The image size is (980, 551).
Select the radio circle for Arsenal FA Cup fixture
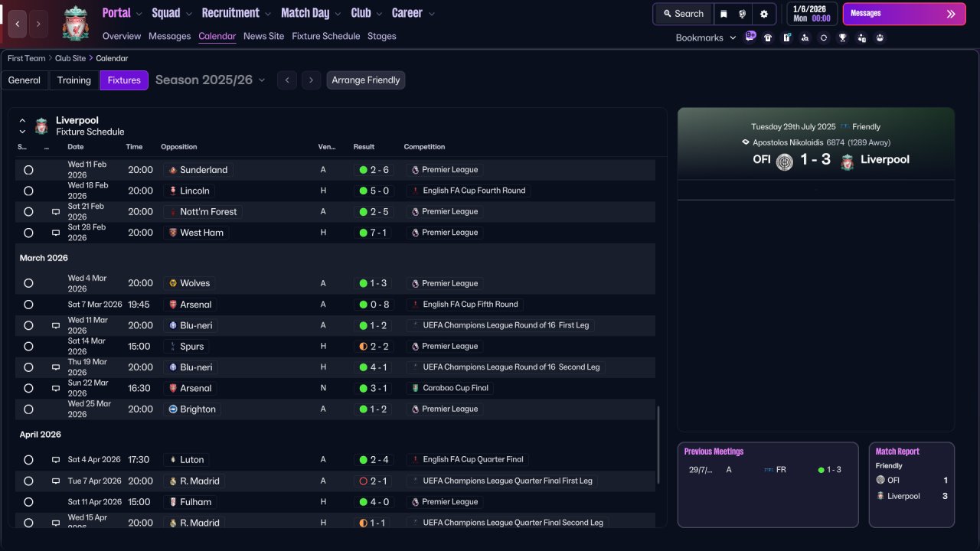pos(28,305)
